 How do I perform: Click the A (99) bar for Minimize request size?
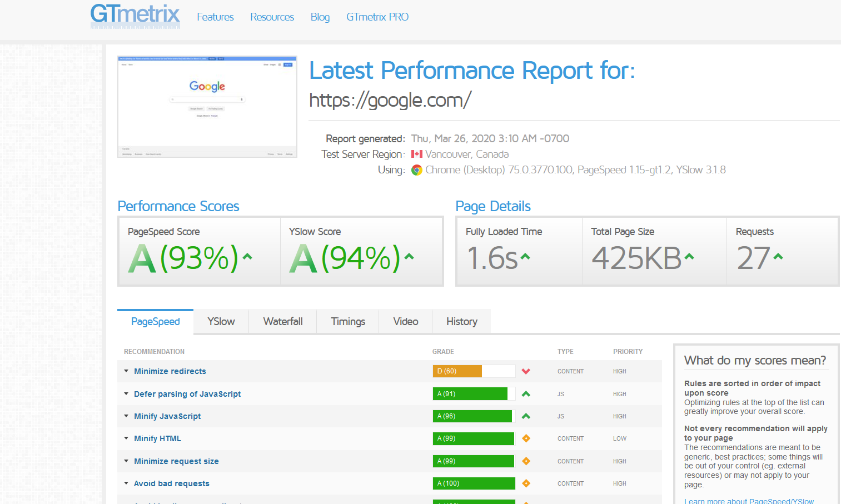click(x=474, y=461)
